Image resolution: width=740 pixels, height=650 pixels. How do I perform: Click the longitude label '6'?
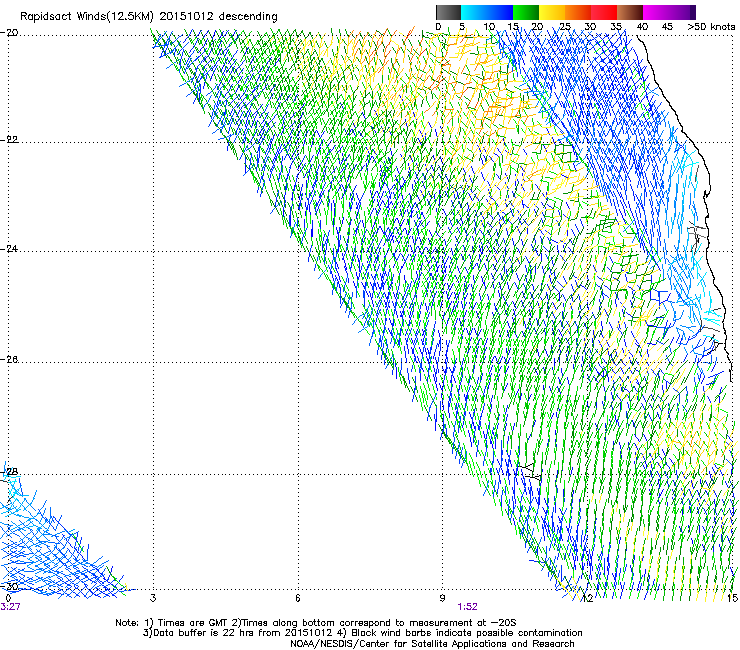tap(298, 598)
